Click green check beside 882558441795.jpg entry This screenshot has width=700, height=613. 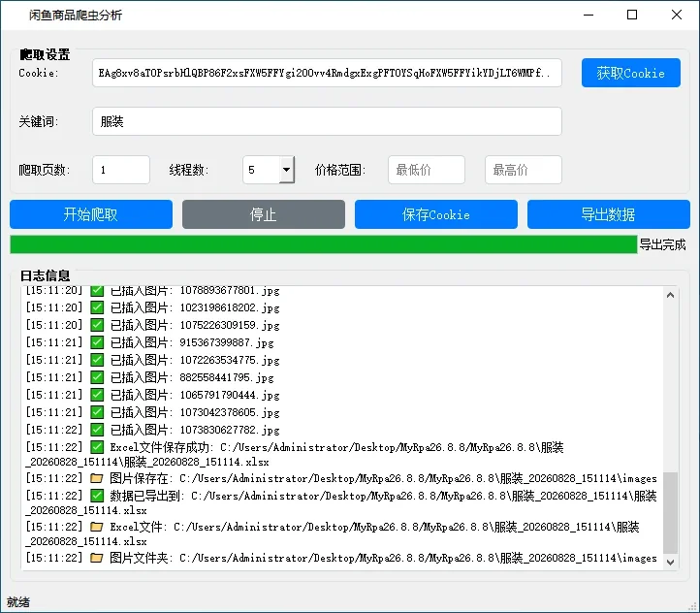tap(97, 377)
